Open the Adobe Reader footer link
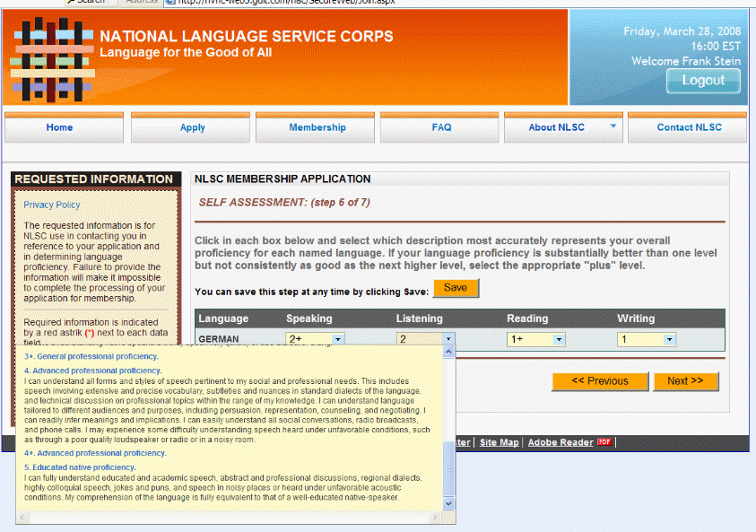The height and width of the screenshot is (532, 756). coord(560,442)
